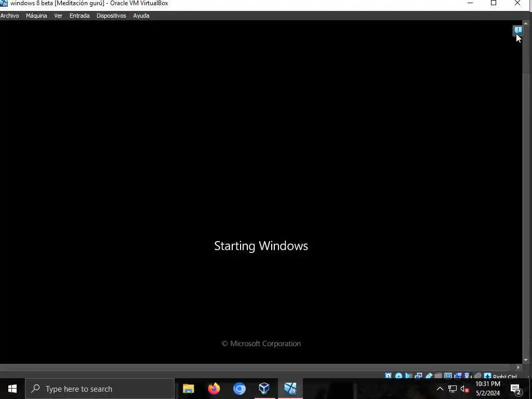Launch Firefox from the taskbar
Screen dimensions: 532x399
[214, 389]
